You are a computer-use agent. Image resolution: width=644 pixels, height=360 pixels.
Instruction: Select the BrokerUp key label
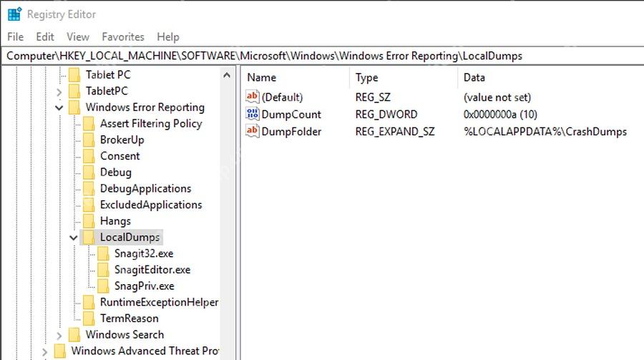122,140
